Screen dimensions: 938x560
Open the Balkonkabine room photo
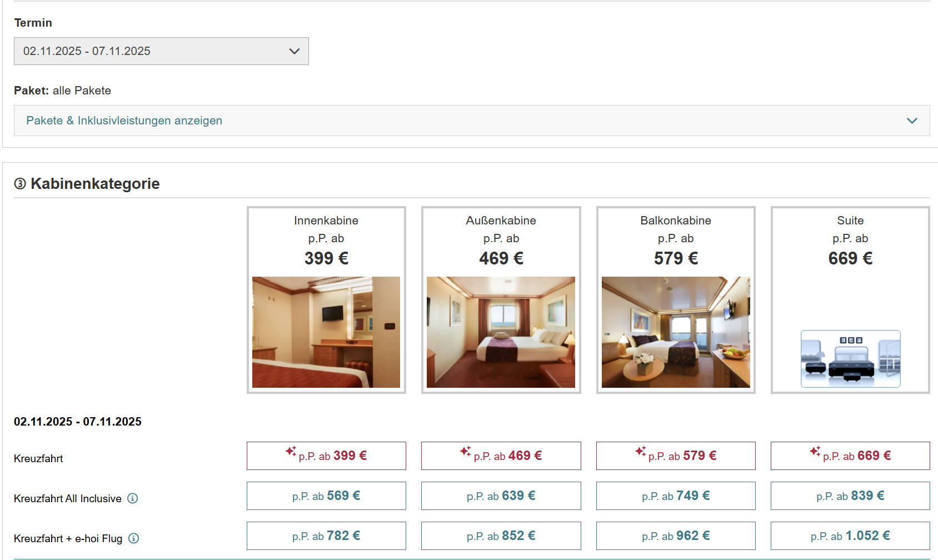point(676,332)
